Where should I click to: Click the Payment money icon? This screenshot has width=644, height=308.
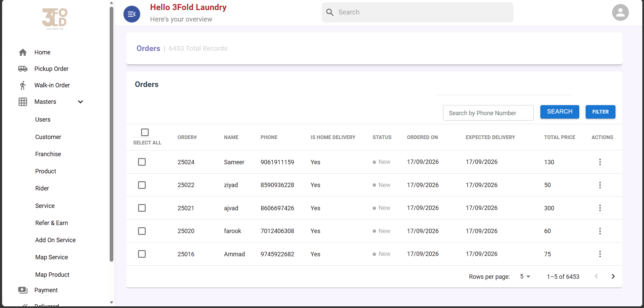pos(23,290)
